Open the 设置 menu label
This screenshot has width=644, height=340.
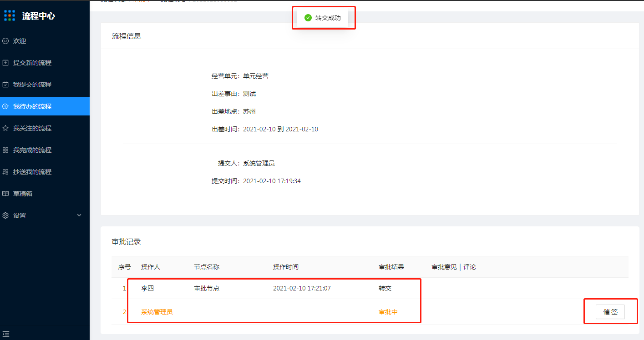(x=20, y=215)
